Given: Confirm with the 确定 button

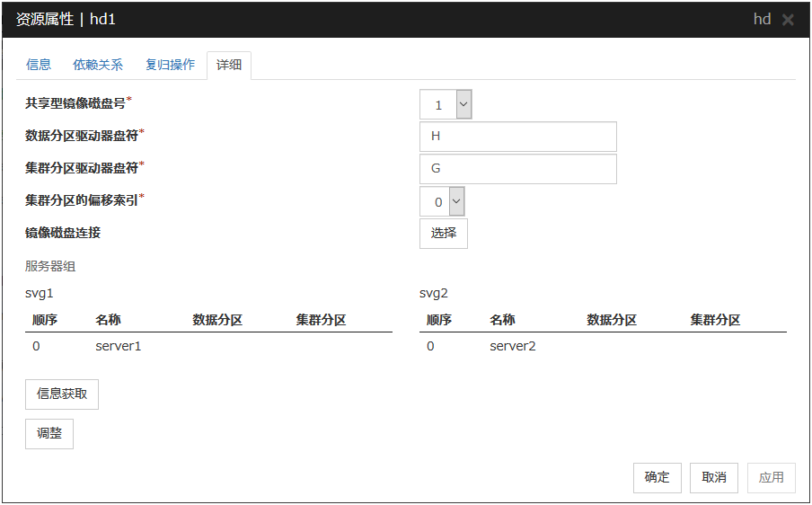Looking at the screenshot, I should pyautogui.click(x=658, y=477).
